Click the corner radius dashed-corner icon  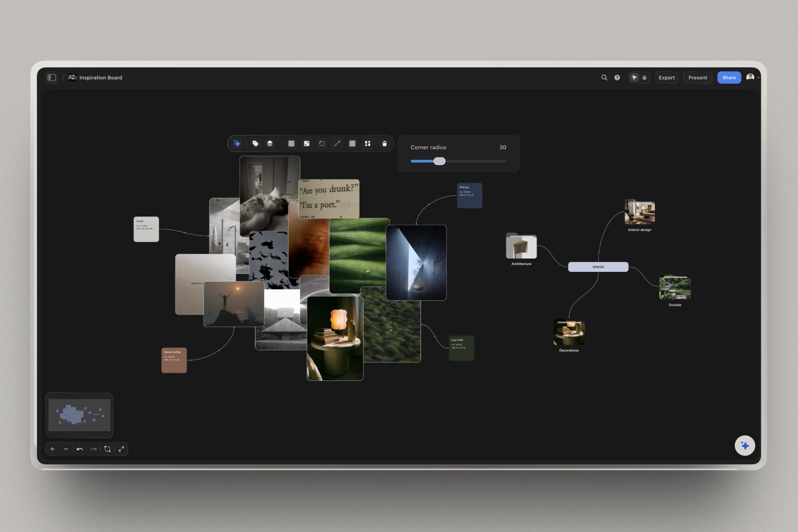pos(322,143)
